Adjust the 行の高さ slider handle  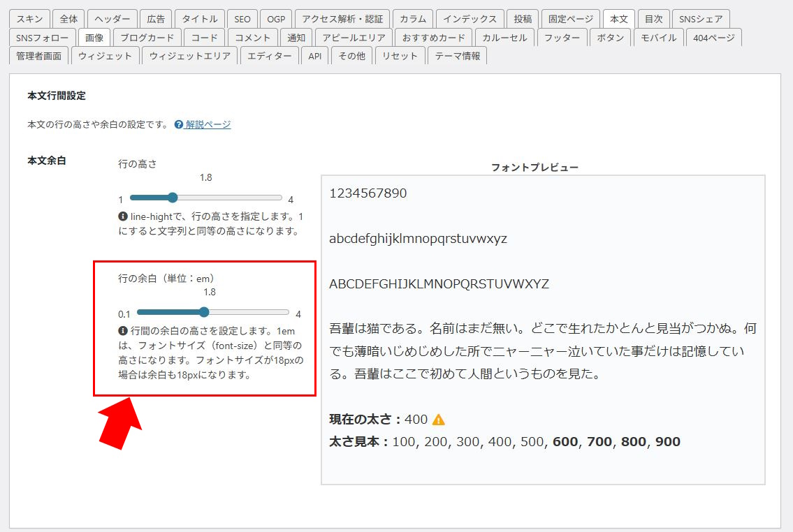173,198
